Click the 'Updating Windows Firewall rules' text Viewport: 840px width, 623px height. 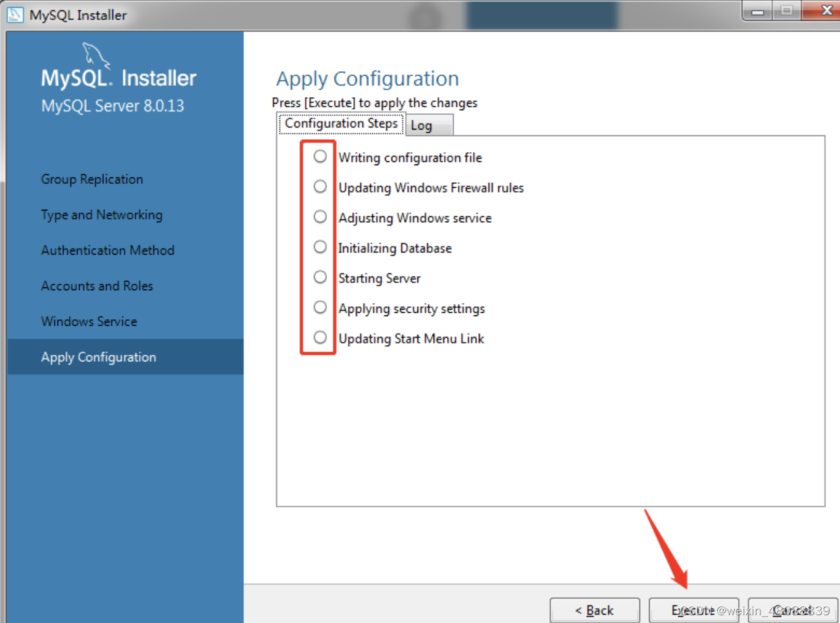click(431, 188)
